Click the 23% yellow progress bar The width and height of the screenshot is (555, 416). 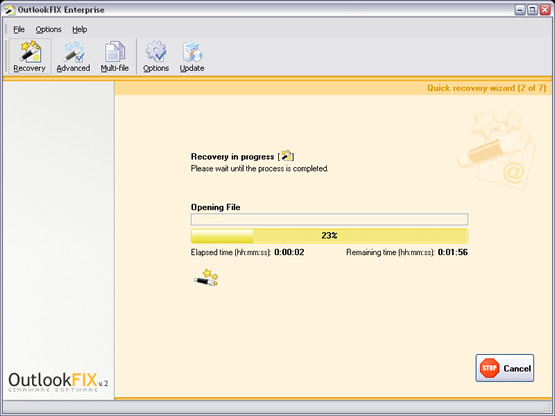(329, 236)
